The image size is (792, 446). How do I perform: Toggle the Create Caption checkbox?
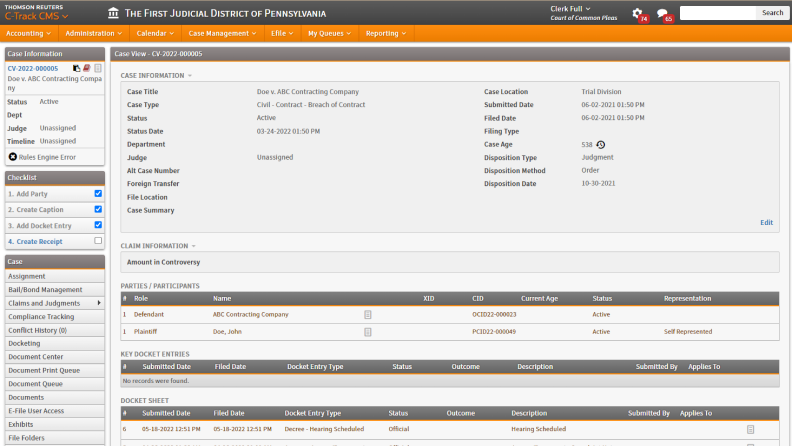click(98, 209)
